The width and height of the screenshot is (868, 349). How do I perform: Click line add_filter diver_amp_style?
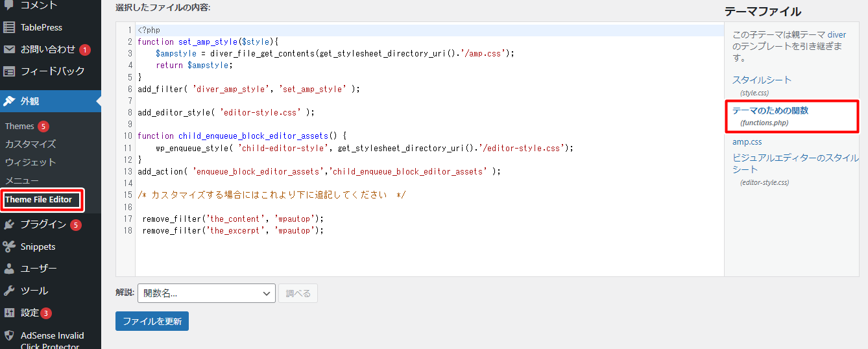pyautogui.click(x=248, y=89)
